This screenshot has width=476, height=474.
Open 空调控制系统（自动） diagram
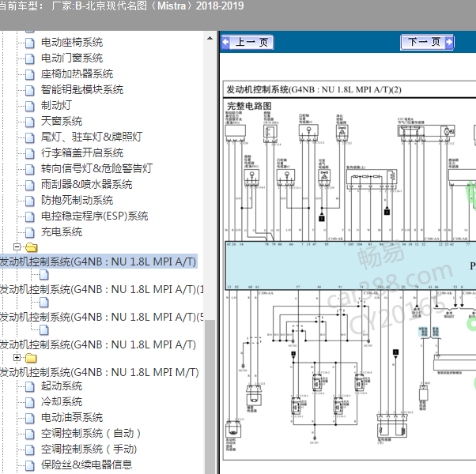click(91, 434)
